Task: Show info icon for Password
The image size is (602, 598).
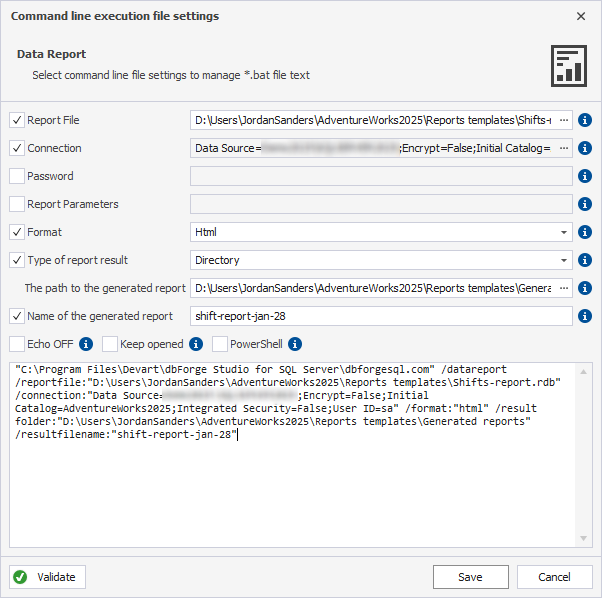Action: pos(585,176)
